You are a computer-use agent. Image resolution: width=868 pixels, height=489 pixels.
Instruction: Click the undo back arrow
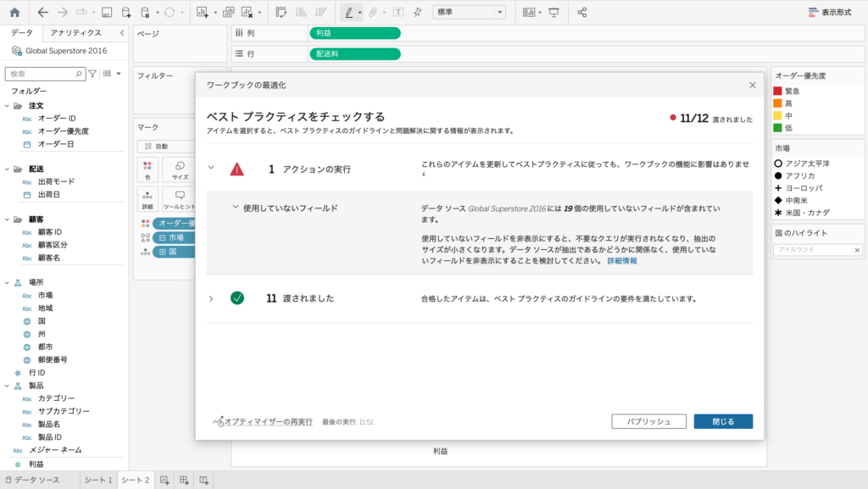tap(43, 13)
